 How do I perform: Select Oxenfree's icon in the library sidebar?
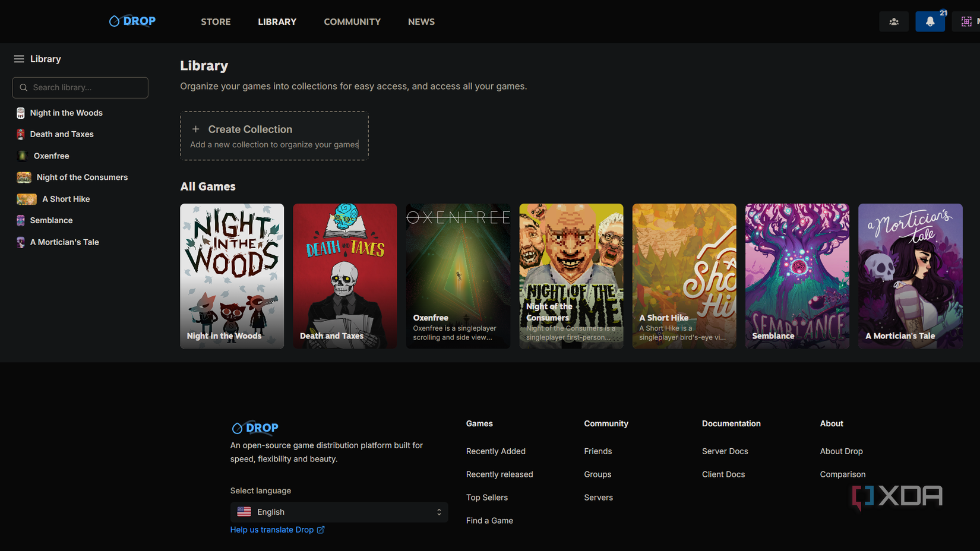pos(22,156)
